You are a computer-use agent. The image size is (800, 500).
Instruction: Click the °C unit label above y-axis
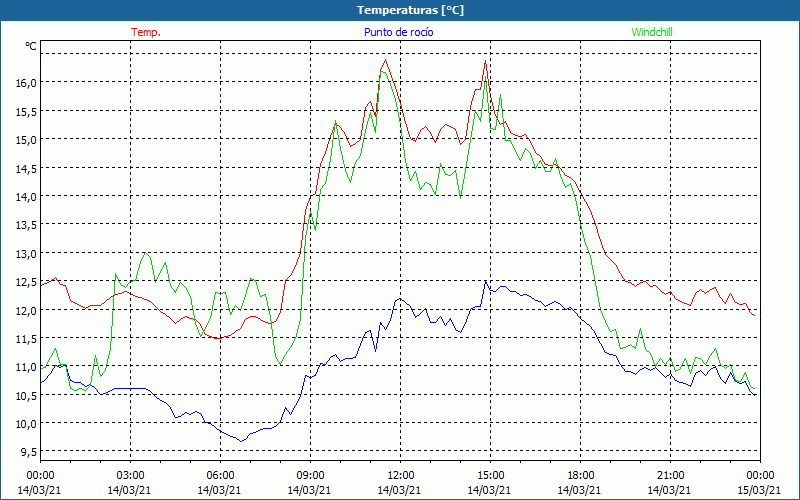(30, 46)
